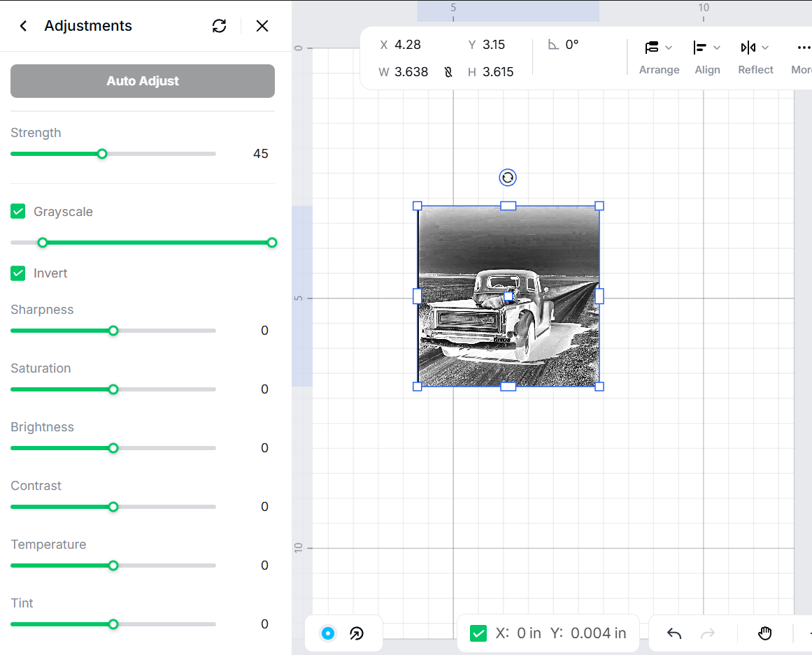Click the Strength value 45
This screenshot has width=812, height=655.
pos(260,154)
